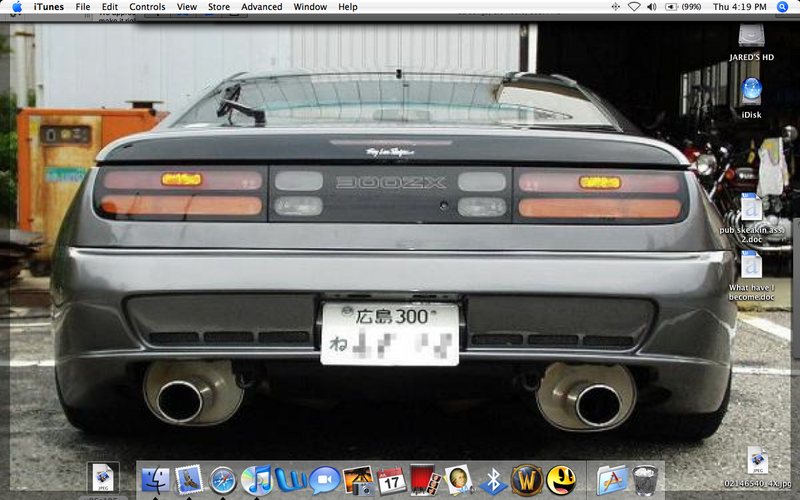The height and width of the screenshot is (500, 800).
Task: Open the Apple menu
Action: point(16,7)
